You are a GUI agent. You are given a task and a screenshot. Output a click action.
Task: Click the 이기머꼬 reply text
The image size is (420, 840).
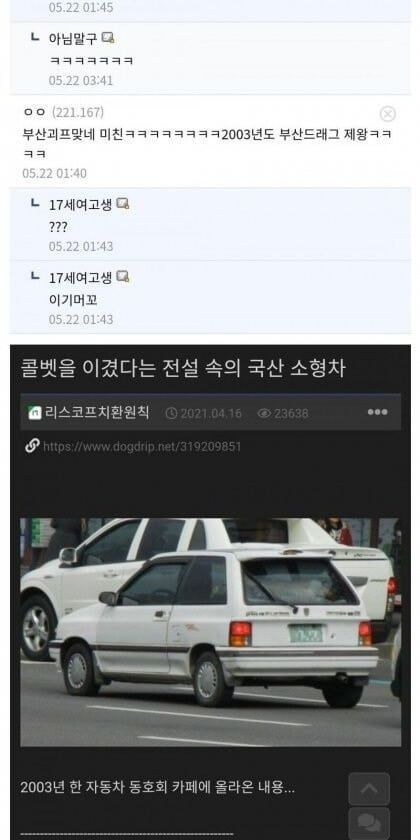[73, 300]
